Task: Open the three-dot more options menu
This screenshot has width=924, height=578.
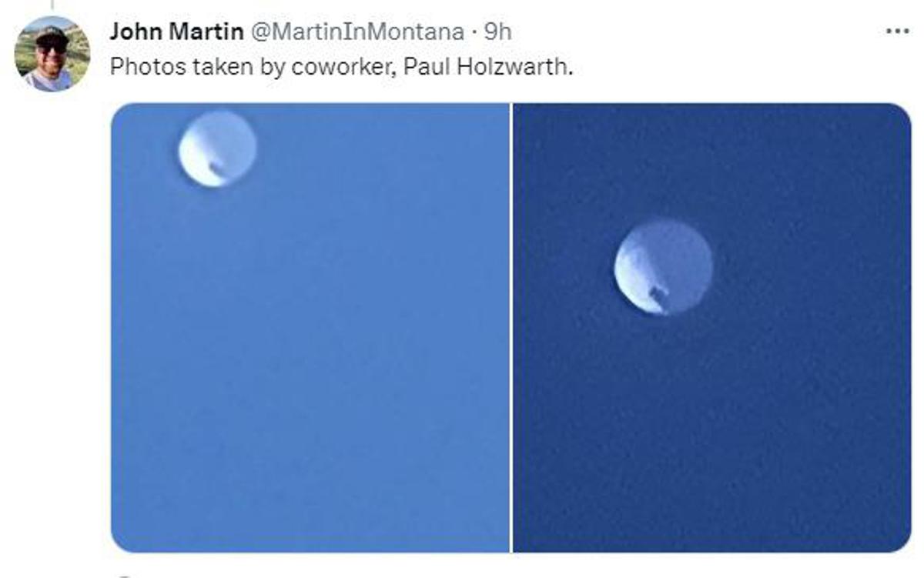Action: coord(898,32)
